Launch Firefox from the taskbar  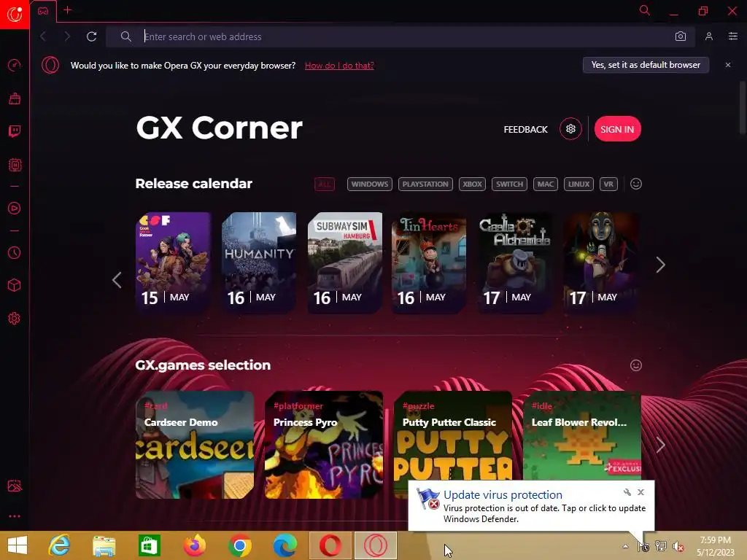pos(194,545)
